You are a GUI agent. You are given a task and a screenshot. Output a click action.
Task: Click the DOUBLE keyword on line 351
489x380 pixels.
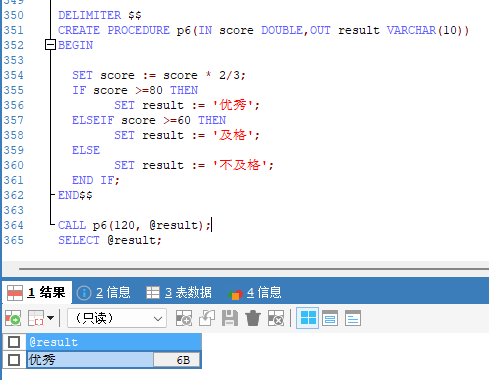coord(282,30)
